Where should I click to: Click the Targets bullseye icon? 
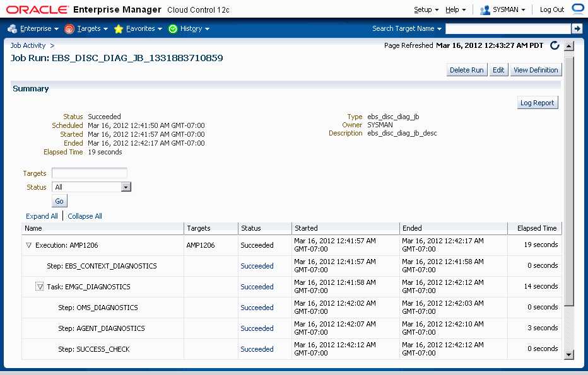tap(69, 29)
